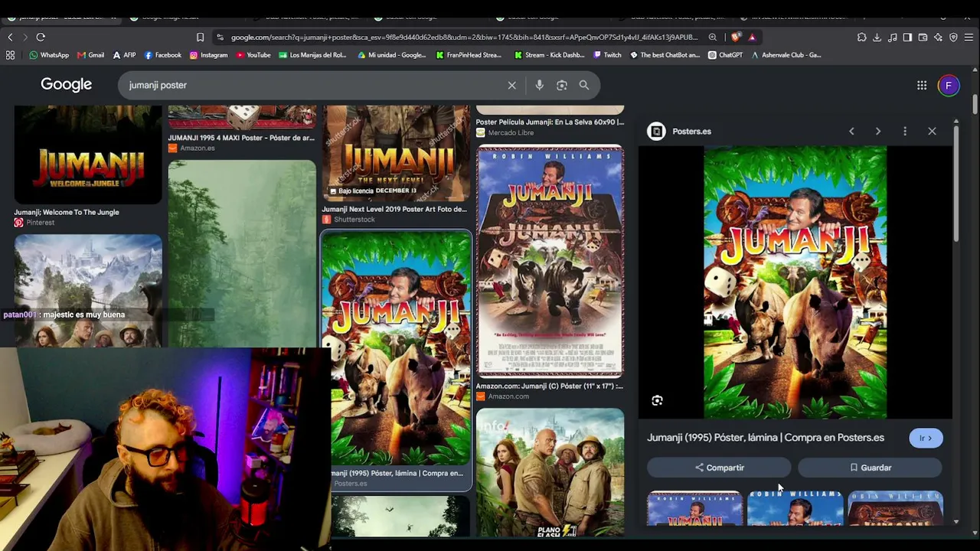The image size is (980, 551).
Task: Open the Leo AI sparkle icon
Action: (938, 37)
